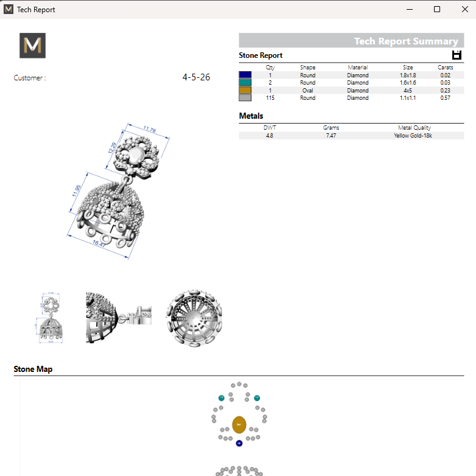The image size is (476, 476).
Task: Click the 0.02 carats value
Action: 446,75
